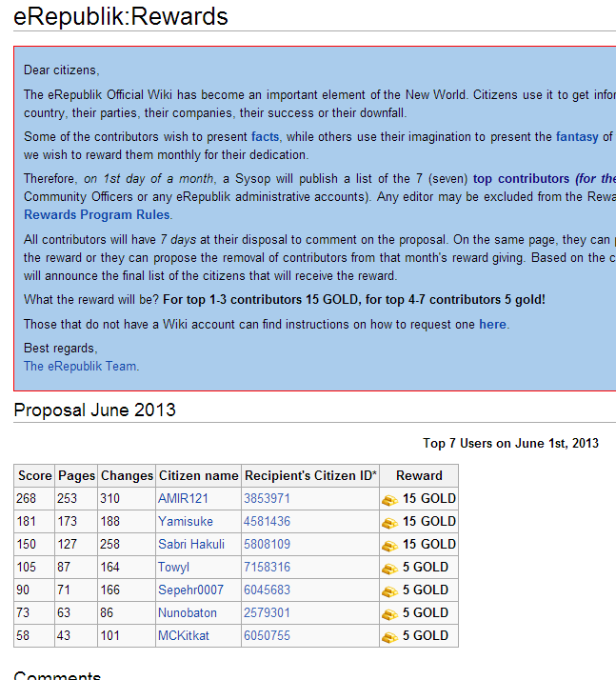The width and height of the screenshot is (616, 680).
Task: Click changes value 166
Action: tap(109, 590)
